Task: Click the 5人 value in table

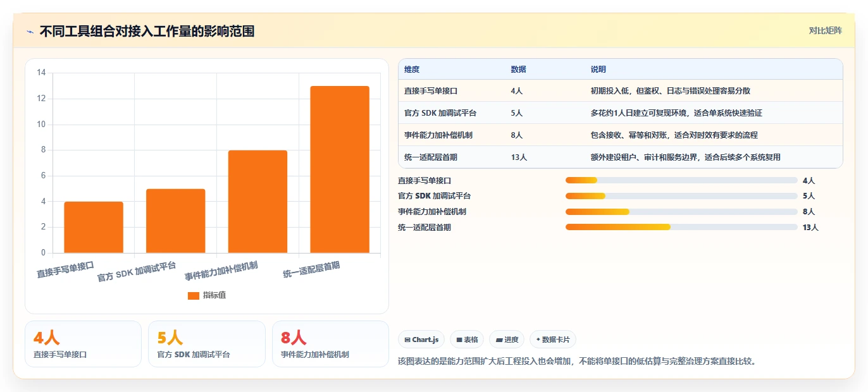Action: click(x=517, y=113)
